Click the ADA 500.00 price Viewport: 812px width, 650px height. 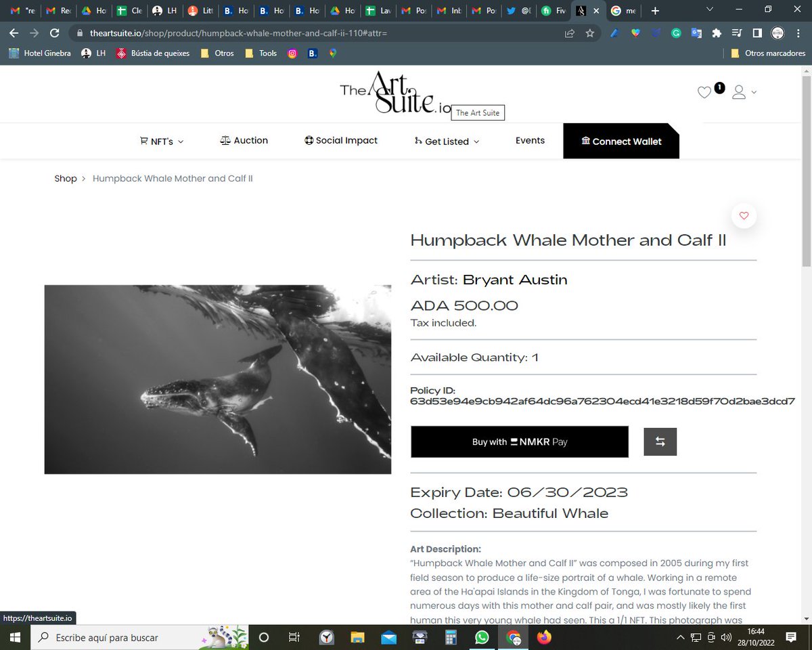click(x=464, y=305)
